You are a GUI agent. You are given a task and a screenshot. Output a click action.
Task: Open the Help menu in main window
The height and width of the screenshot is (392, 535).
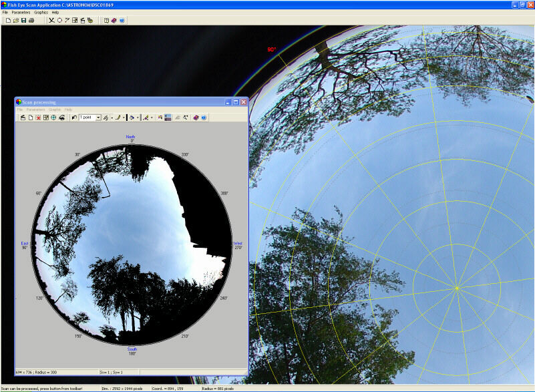pyautogui.click(x=55, y=12)
